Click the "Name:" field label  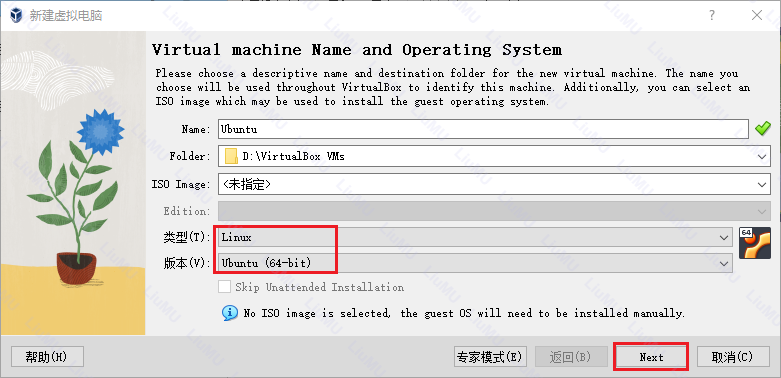196,129
